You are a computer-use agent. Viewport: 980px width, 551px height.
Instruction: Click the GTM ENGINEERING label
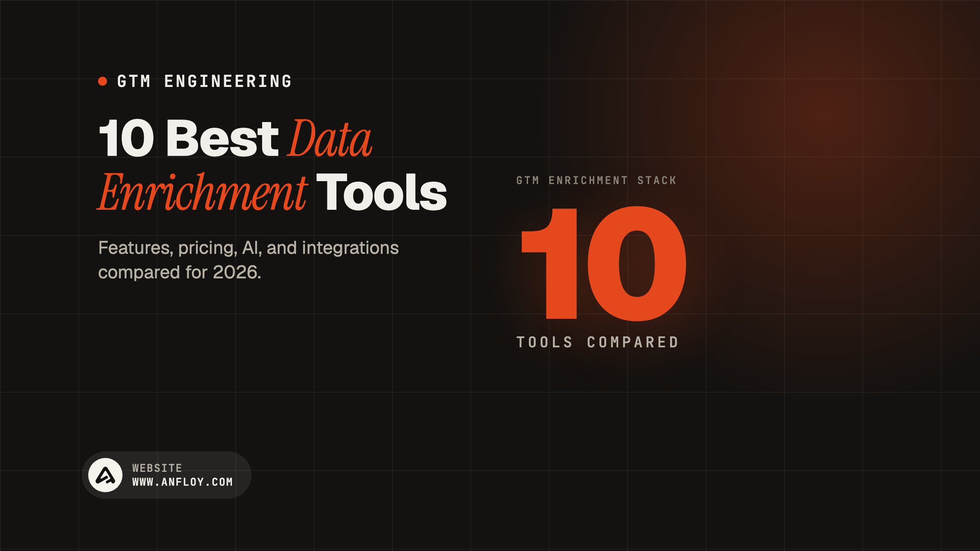(x=205, y=81)
